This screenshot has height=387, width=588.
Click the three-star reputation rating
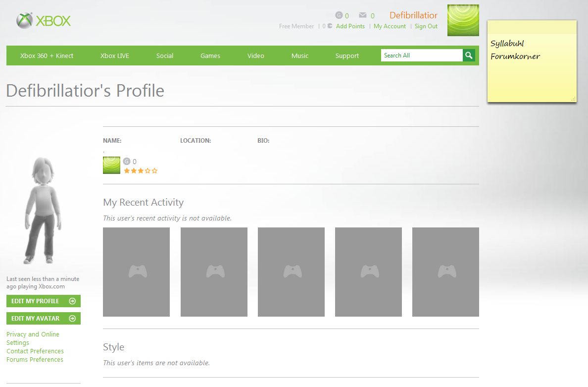(141, 171)
